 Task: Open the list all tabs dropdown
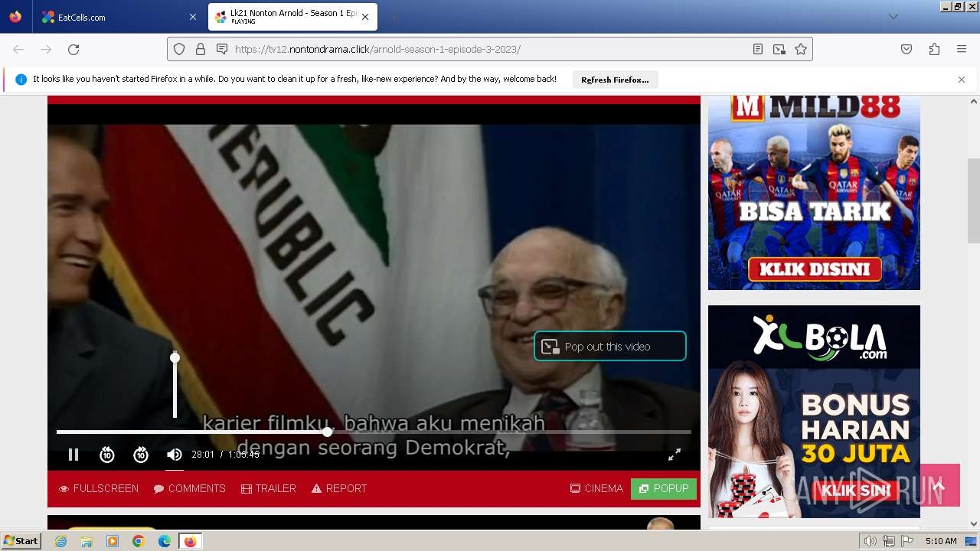[x=893, y=17]
